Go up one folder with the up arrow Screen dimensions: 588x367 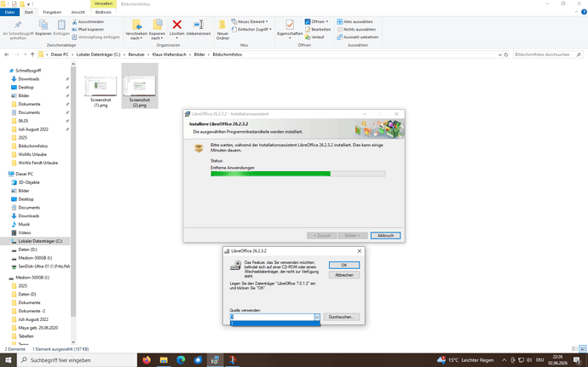pos(32,54)
